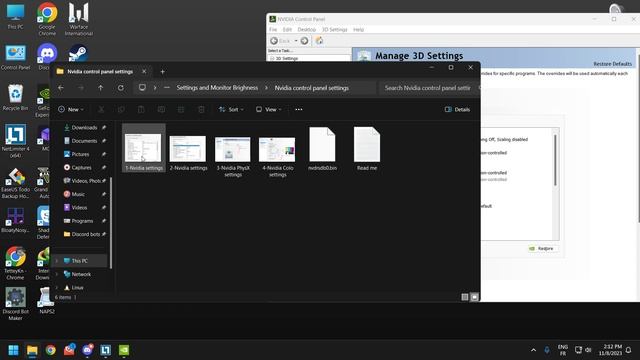Open EaseUS Todo Backup shortcut
Viewport: 640px width, 360px height.
16,182
